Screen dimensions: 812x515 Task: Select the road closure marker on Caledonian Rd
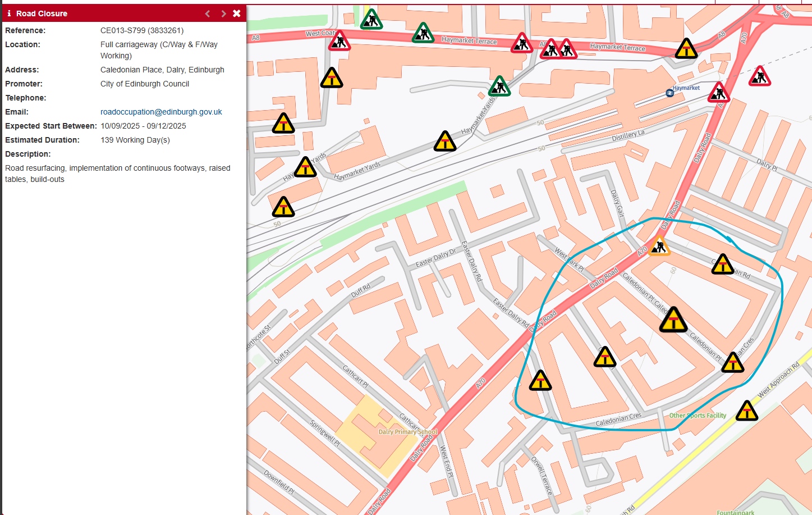(x=723, y=265)
